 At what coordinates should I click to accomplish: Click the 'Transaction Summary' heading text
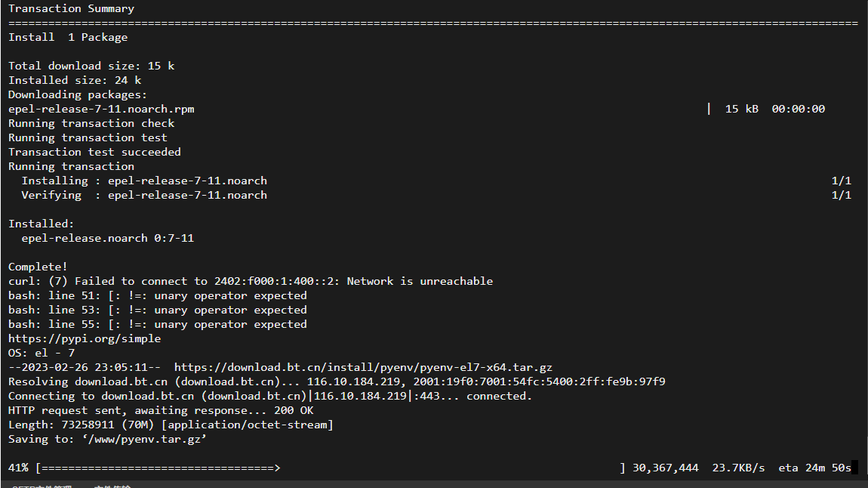click(72, 8)
